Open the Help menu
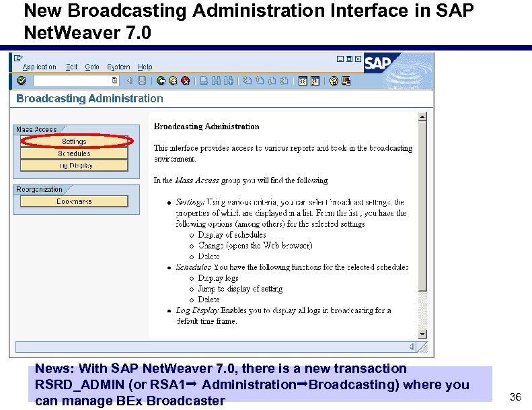This screenshot has height=410, width=532. point(145,67)
